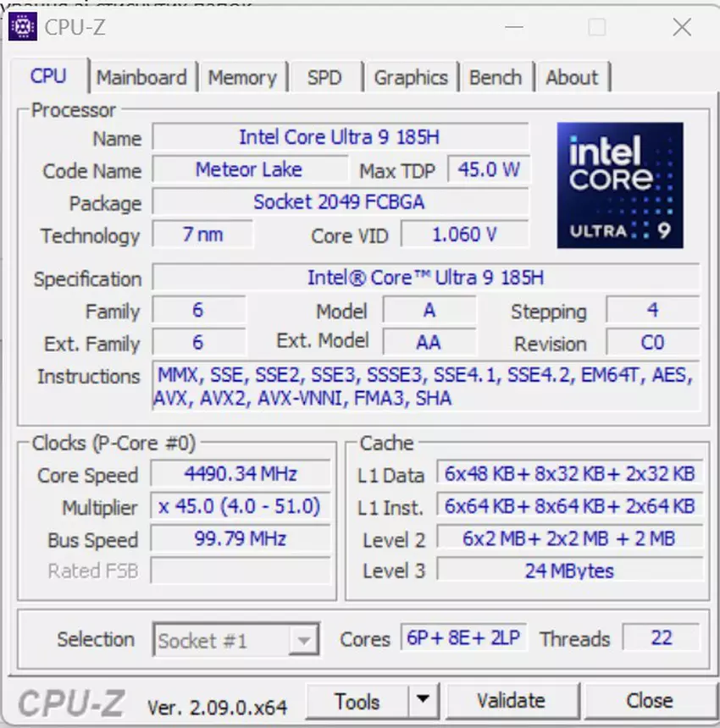Image resolution: width=720 pixels, height=728 pixels.
Task: Click the Validate button
Action: click(x=511, y=701)
